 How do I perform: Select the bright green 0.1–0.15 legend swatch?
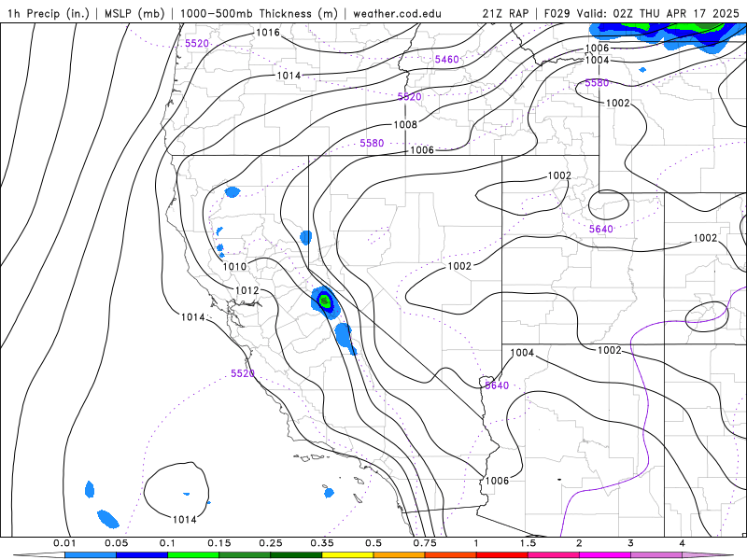point(193,555)
